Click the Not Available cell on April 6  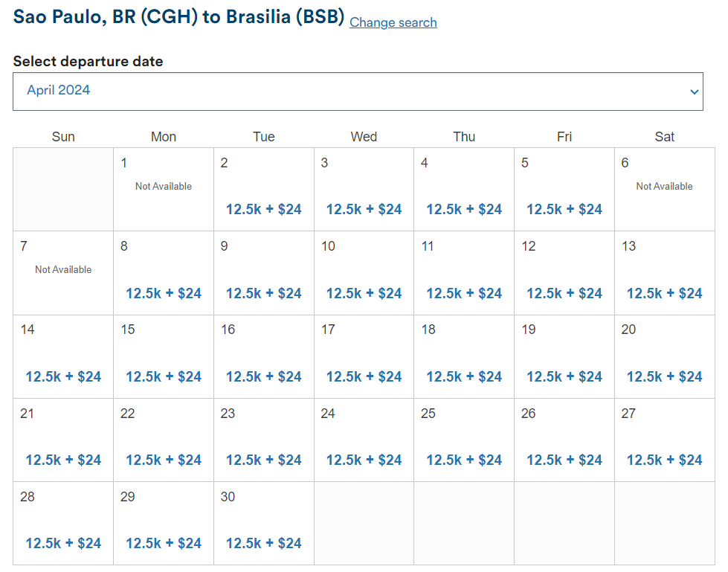click(664, 186)
